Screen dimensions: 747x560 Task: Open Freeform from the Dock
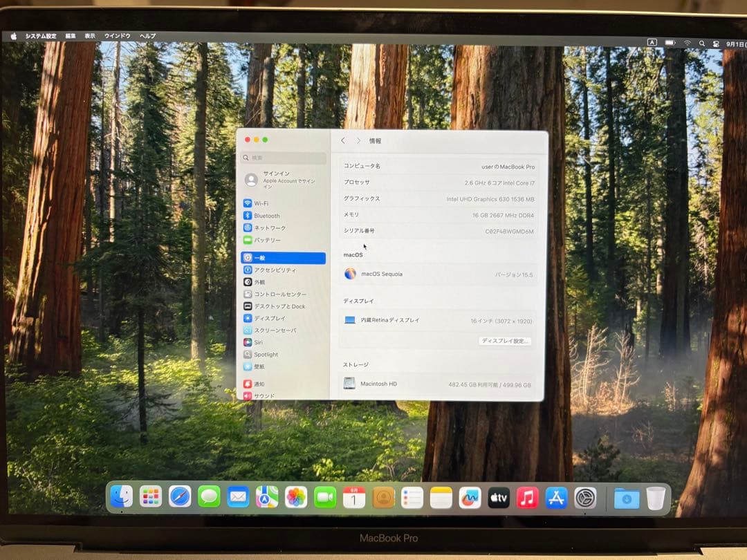(470, 498)
